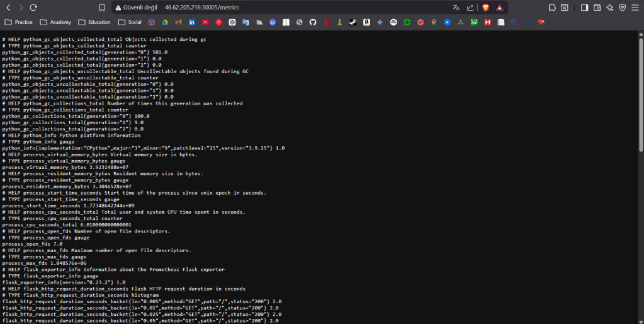Open the Steam bookmark icon
This screenshot has width=644, height=324.
click(353, 22)
